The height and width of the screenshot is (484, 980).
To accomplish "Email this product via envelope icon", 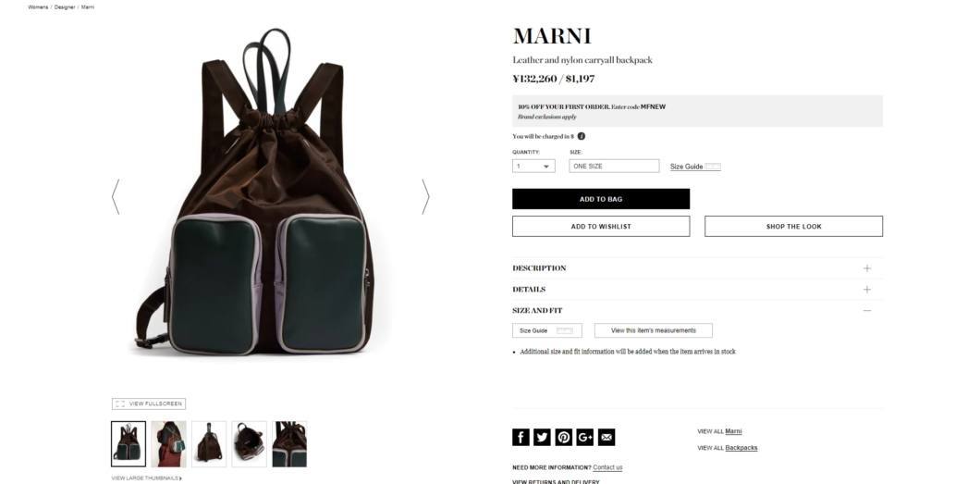I will coord(606,437).
